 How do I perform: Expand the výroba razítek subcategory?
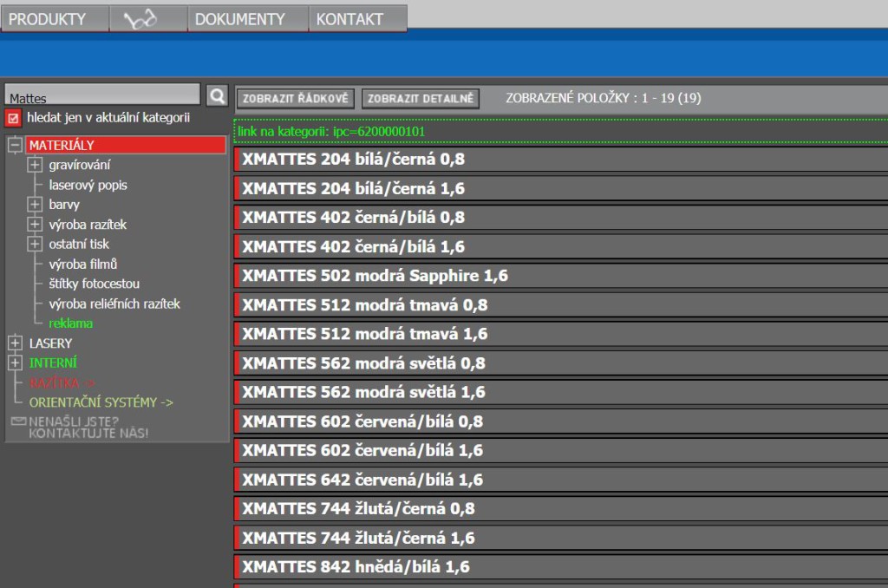(35, 225)
